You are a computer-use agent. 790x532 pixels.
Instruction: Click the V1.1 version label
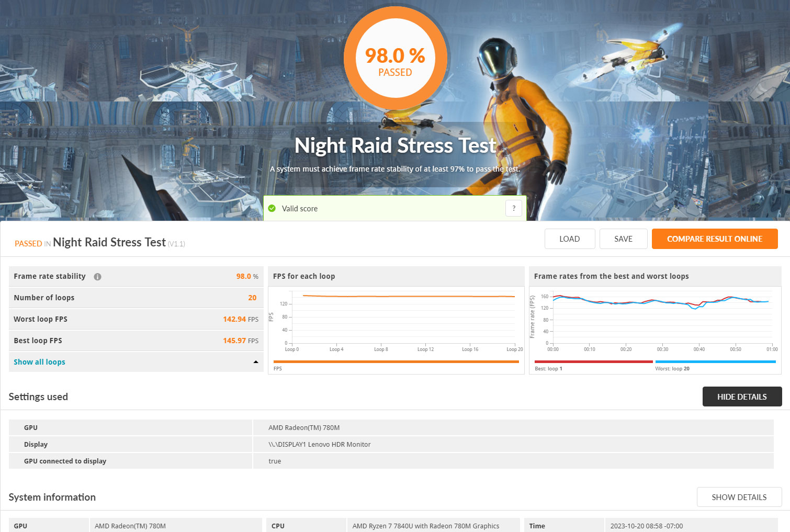click(x=176, y=244)
